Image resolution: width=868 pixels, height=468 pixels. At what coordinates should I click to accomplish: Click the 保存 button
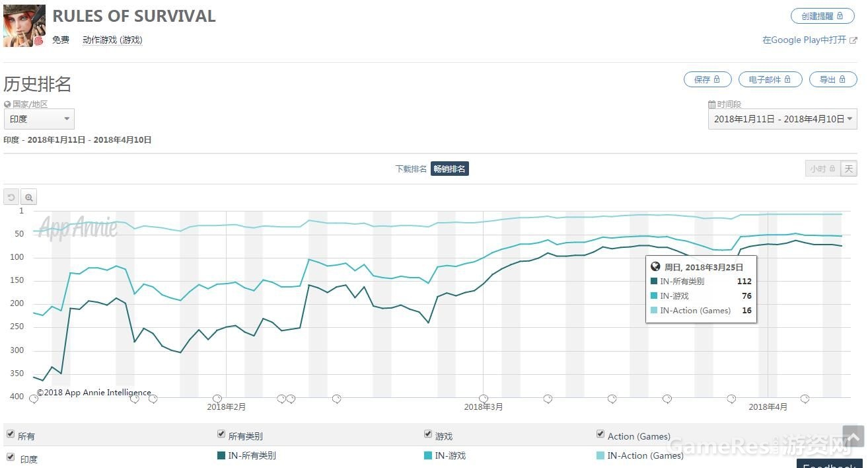707,79
